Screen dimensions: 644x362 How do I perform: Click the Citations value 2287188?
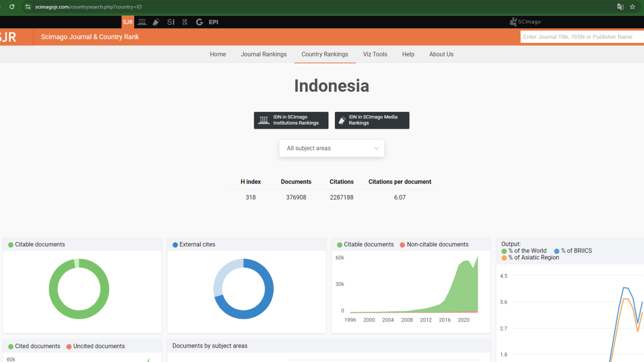pyautogui.click(x=342, y=197)
